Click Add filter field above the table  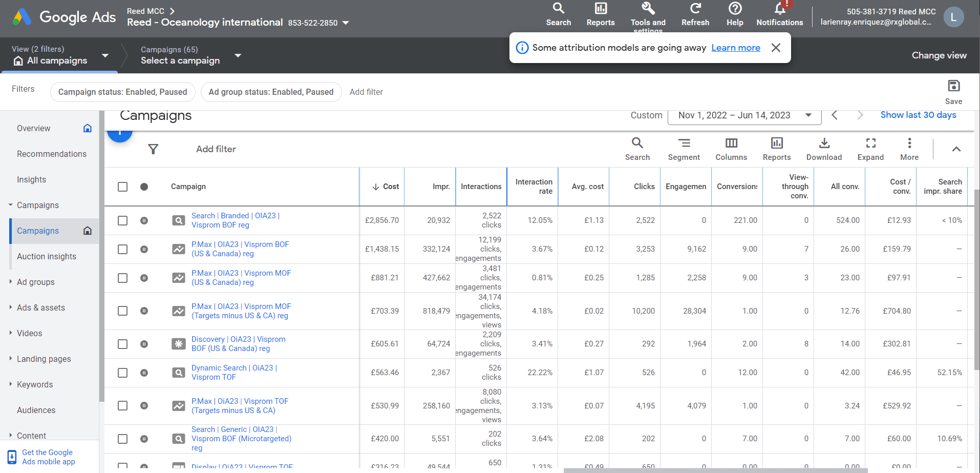point(216,149)
